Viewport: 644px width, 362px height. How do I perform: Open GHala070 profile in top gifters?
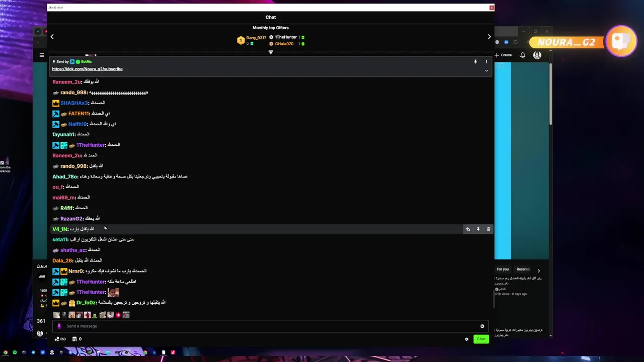[x=284, y=44]
